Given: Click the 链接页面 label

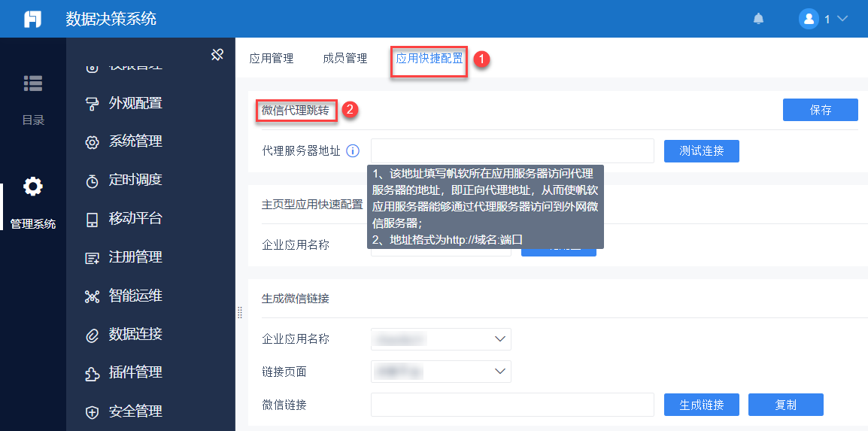Looking at the screenshot, I should [284, 372].
